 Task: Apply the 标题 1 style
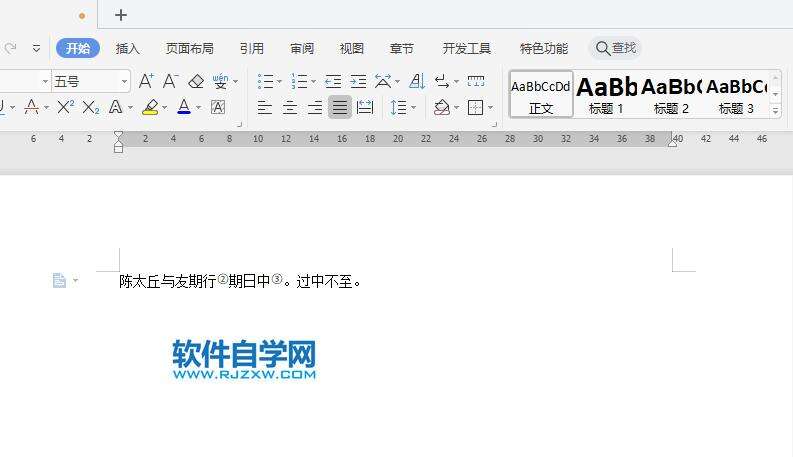(x=606, y=95)
